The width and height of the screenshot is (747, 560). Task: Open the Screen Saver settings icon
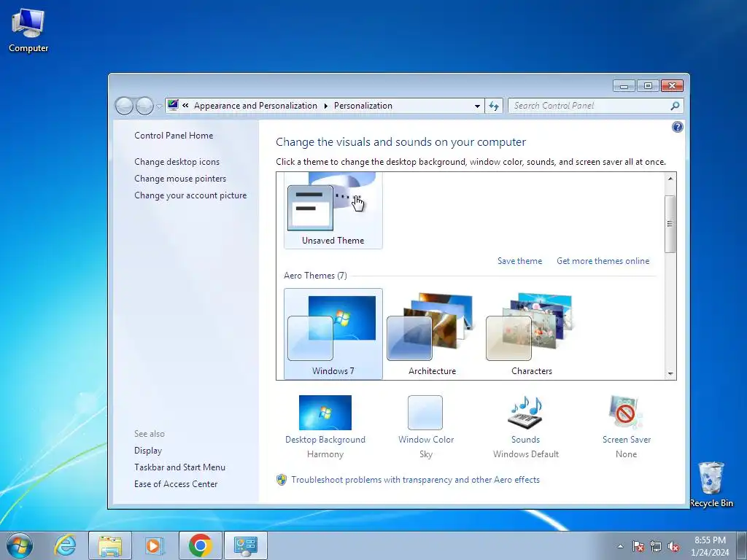coord(625,413)
